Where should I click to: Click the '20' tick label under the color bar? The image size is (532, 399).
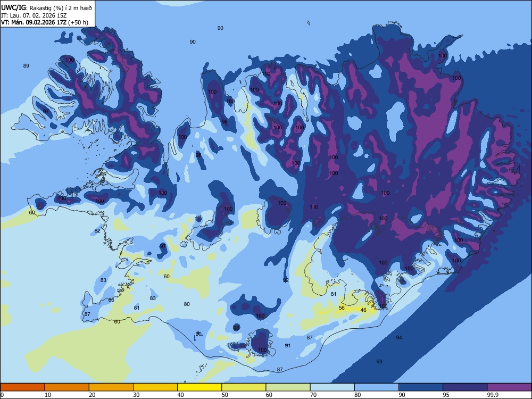click(92, 395)
